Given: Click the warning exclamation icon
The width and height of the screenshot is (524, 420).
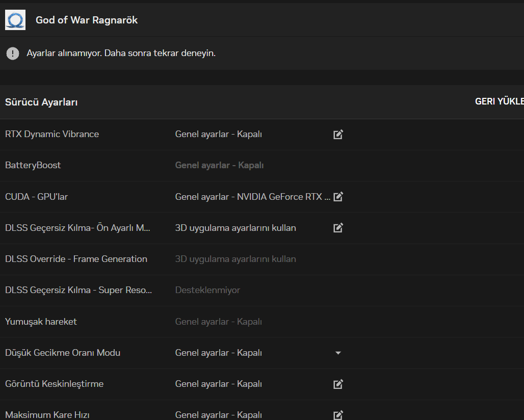Looking at the screenshot, I should coord(13,53).
